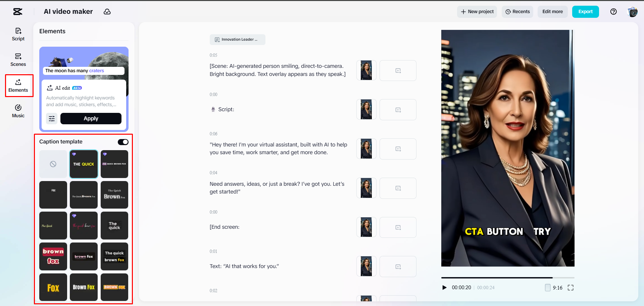Open AI edit settings via sliders icon
The height and width of the screenshot is (306, 644).
tap(52, 119)
